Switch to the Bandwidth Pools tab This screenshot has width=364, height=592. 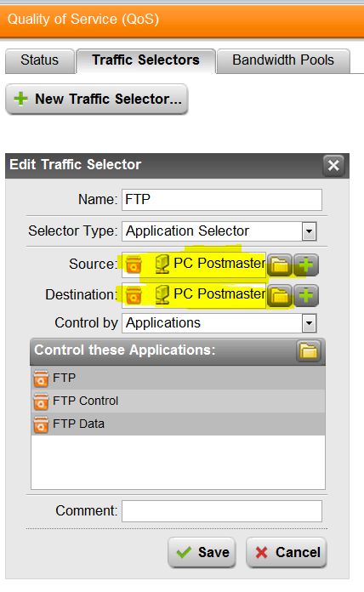(x=283, y=60)
